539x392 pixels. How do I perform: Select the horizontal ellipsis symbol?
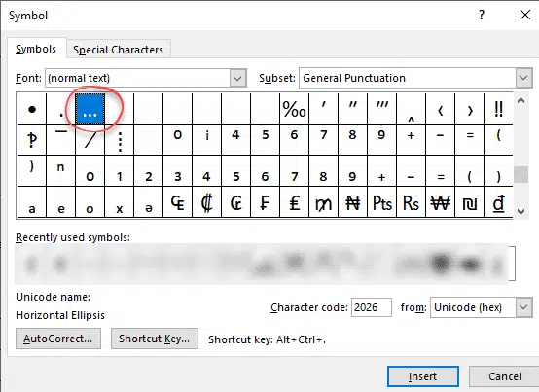[90, 109]
